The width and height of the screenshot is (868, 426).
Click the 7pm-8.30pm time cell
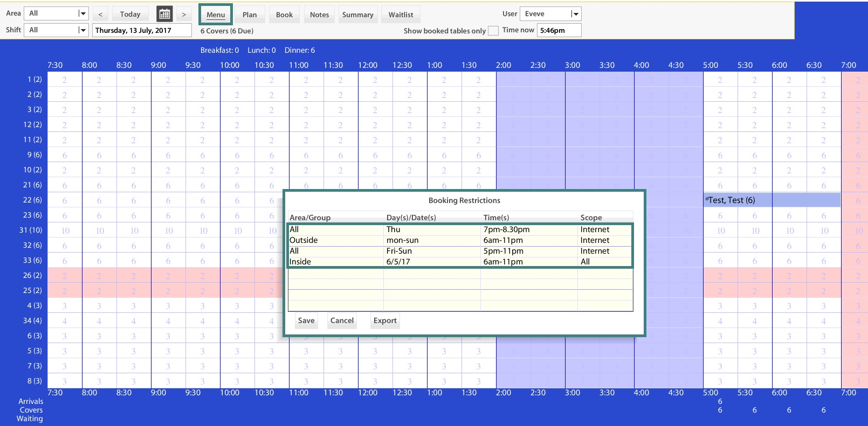[x=529, y=229]
